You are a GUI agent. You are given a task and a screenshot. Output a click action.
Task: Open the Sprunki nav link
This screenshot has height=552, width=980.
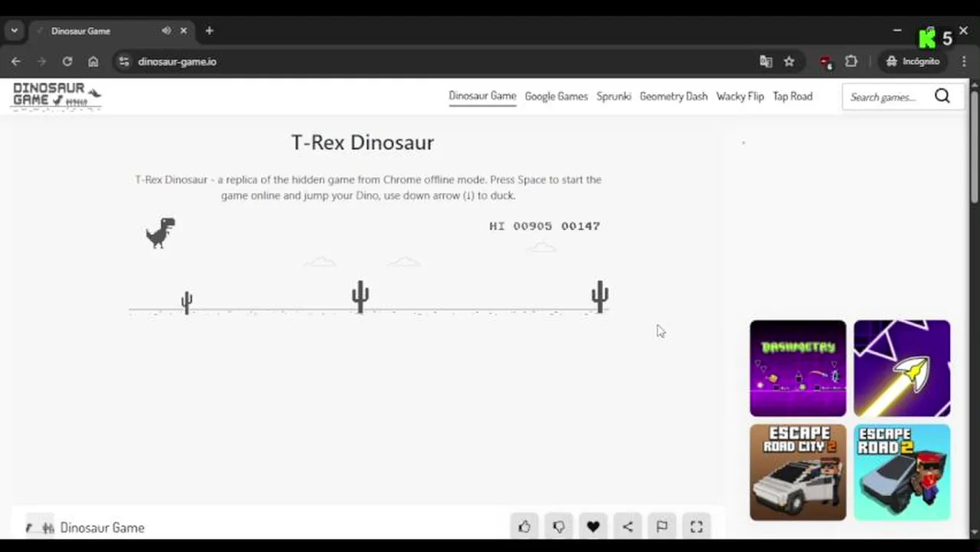[613, 97]
